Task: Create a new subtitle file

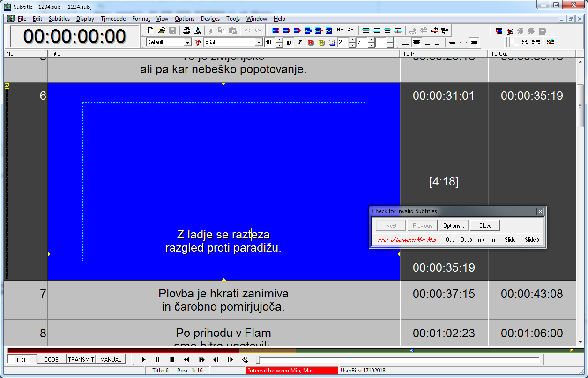Action: (x=150, y=30)
